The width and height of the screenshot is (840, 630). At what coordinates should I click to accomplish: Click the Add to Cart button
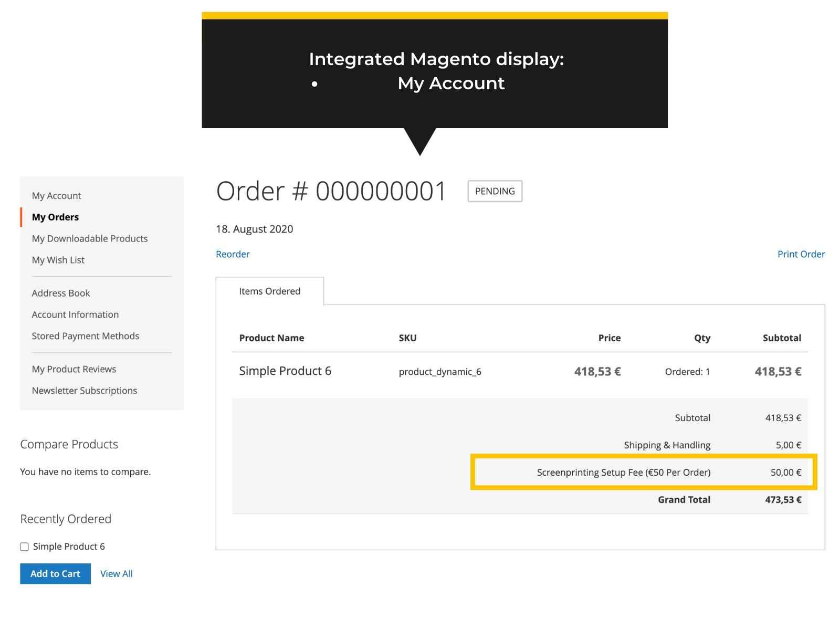click(x=55, y=573)
